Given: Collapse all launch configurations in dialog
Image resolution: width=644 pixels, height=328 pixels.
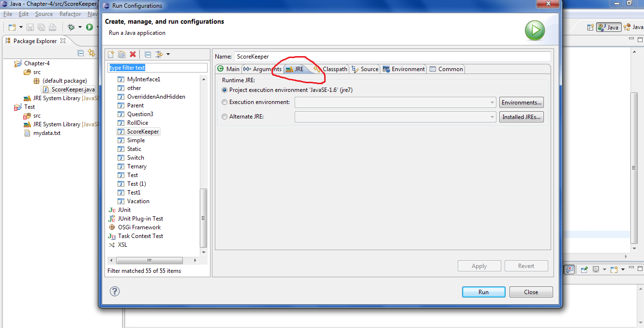Looking at the screenshot, I should 148,54.
